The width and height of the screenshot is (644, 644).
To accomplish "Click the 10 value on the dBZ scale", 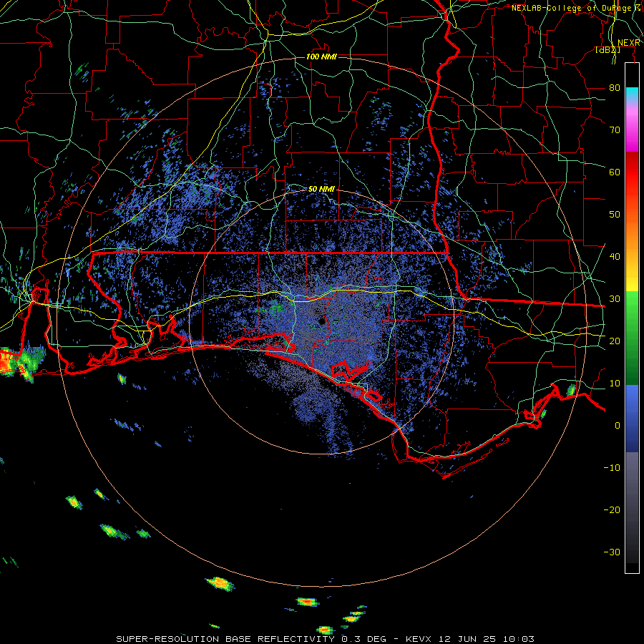I will coord(615,384).
